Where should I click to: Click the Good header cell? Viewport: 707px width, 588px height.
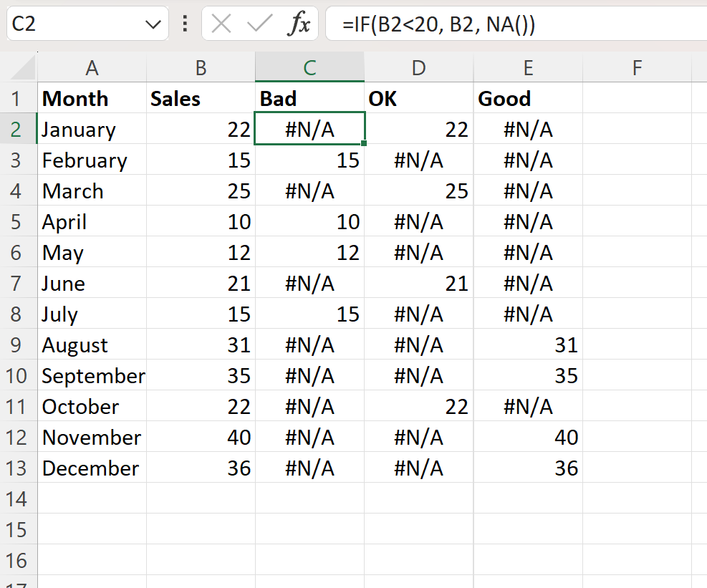pyautogui.click(x=528, y=99)
